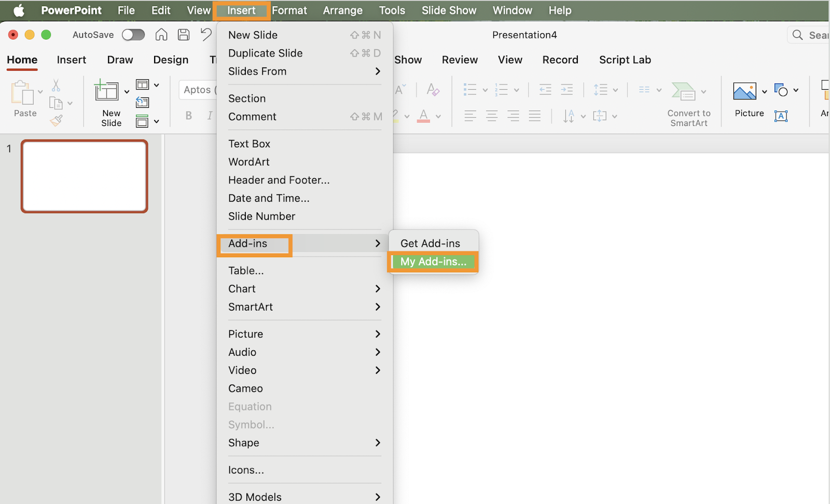
Task: Select My Add-ins... submenu item
Action: click(x=433, y=262)
